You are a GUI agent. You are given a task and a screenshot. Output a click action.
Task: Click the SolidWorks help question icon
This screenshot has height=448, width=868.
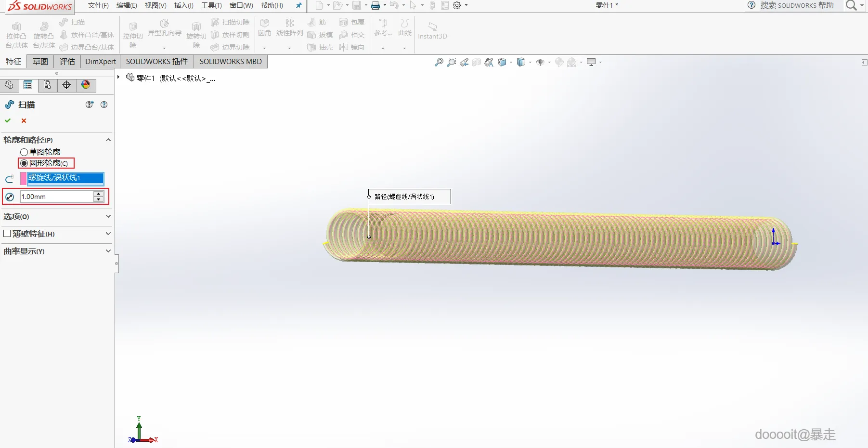click(751, 5)
